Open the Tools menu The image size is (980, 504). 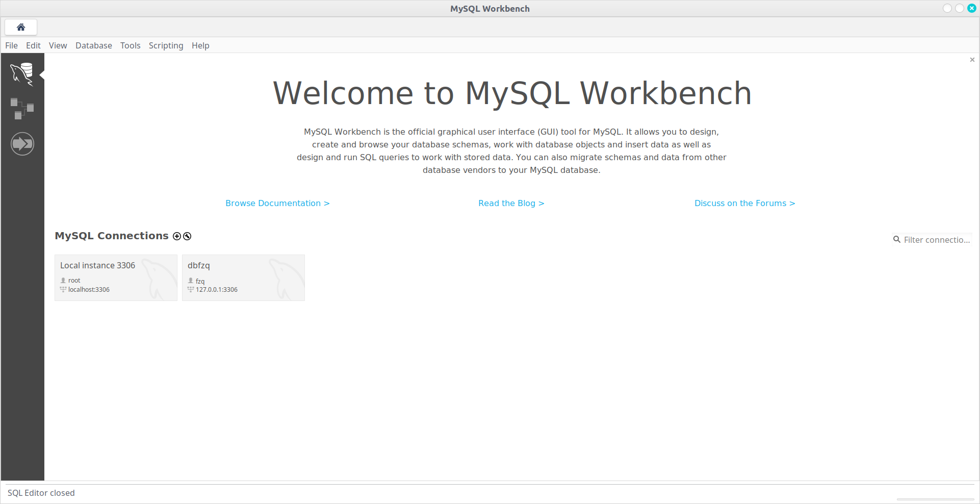click(130, 45)
